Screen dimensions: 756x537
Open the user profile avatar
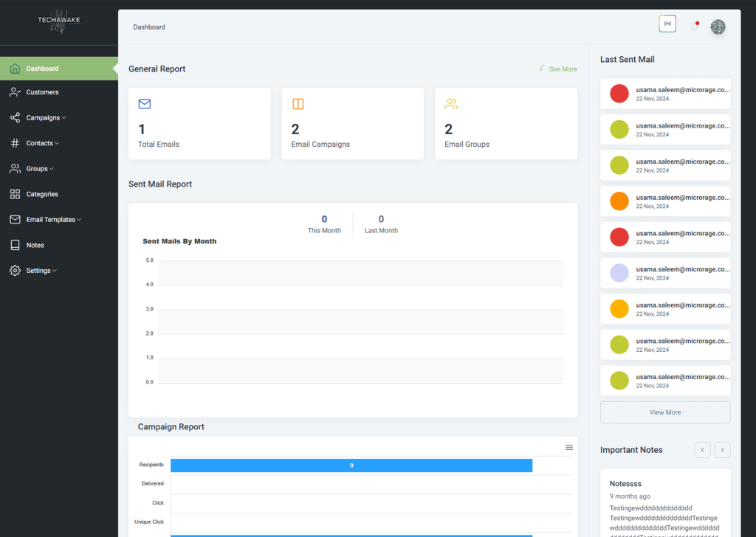[718, 27]
